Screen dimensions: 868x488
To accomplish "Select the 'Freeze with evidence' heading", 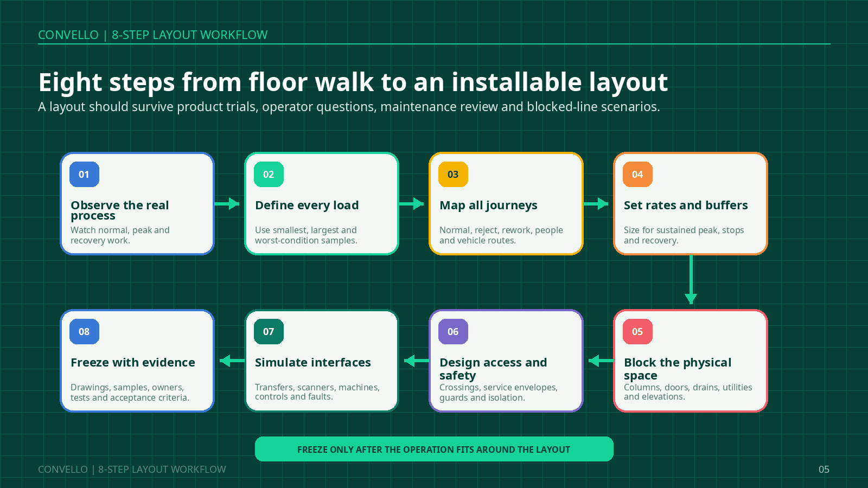I will click(x=133, y=362).
